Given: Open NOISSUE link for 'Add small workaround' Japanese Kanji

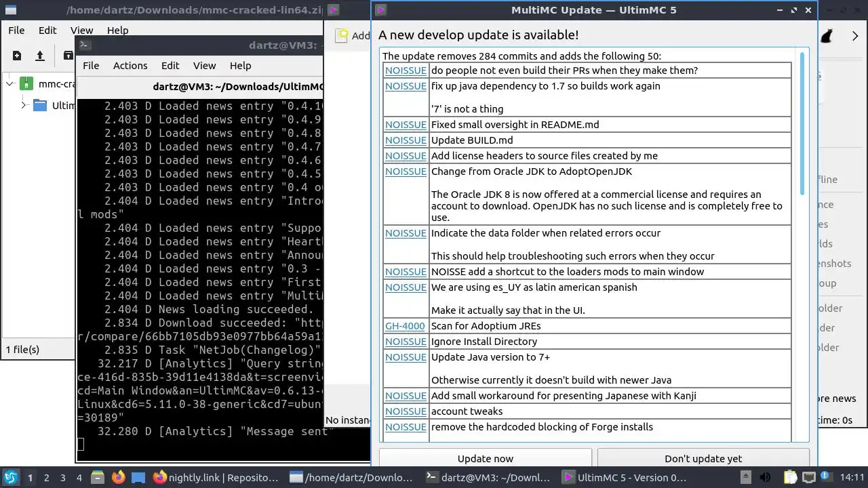Looking at the screenshot, I should tap(406, 396).
